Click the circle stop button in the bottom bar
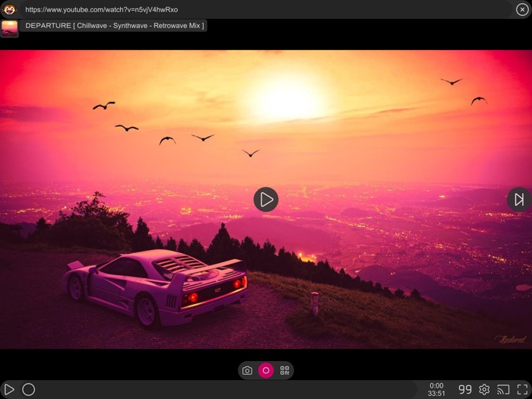 pos(29,389)
